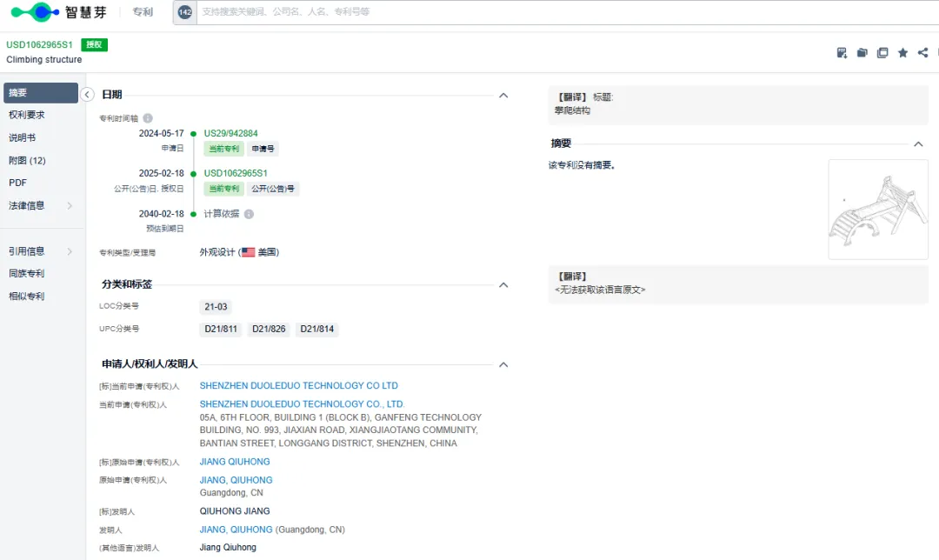Image resolution: width=939 pixels, height=560 pixels.
Task: Click the search keyword input field
Action: (x=568, y=12)
